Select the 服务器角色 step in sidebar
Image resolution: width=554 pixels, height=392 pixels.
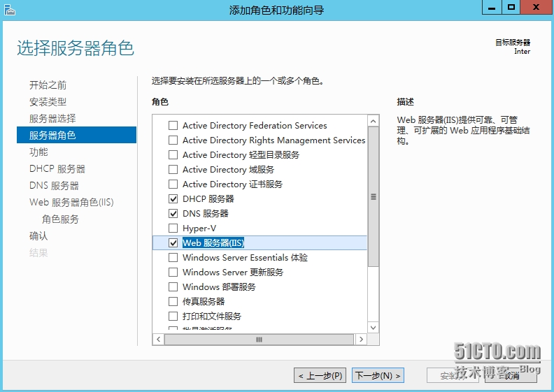tap(76, 135)
